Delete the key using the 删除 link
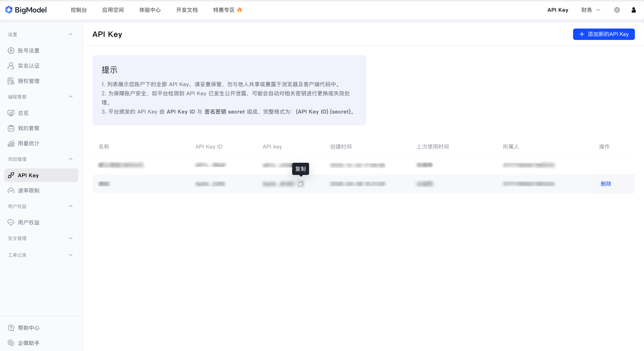 tap(606, 184)
